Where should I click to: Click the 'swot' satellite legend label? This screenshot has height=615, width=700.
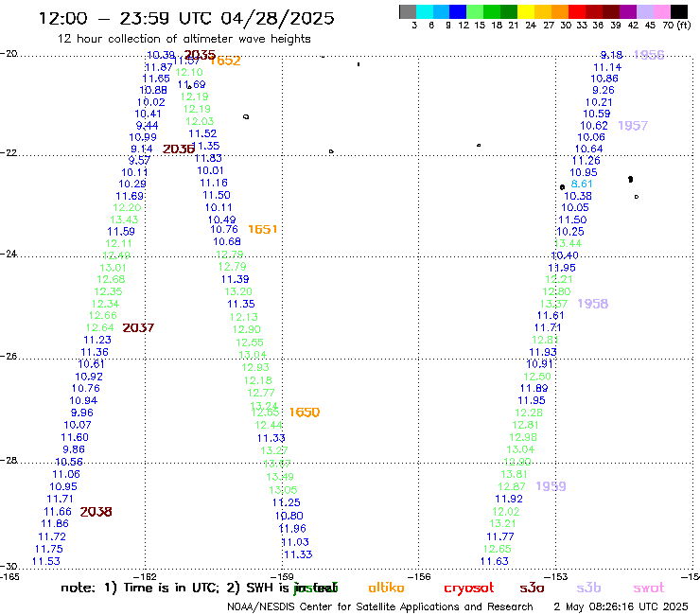click(649, 589)
